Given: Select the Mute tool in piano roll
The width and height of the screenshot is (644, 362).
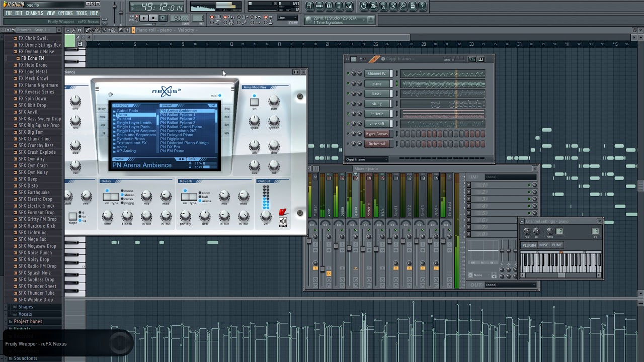Looking at the screenshot, I should [104, 30].
